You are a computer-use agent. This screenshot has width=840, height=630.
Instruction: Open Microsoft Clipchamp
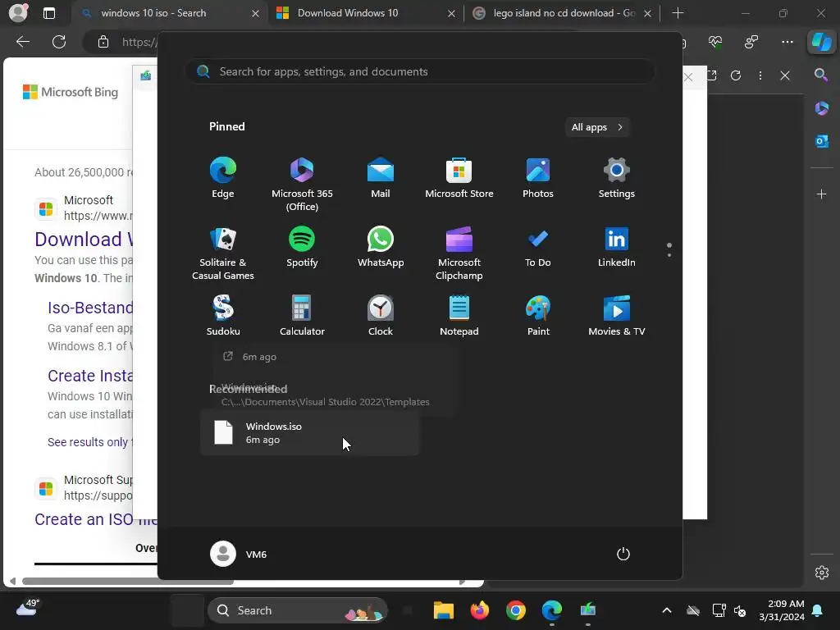[x=459, y=253]
